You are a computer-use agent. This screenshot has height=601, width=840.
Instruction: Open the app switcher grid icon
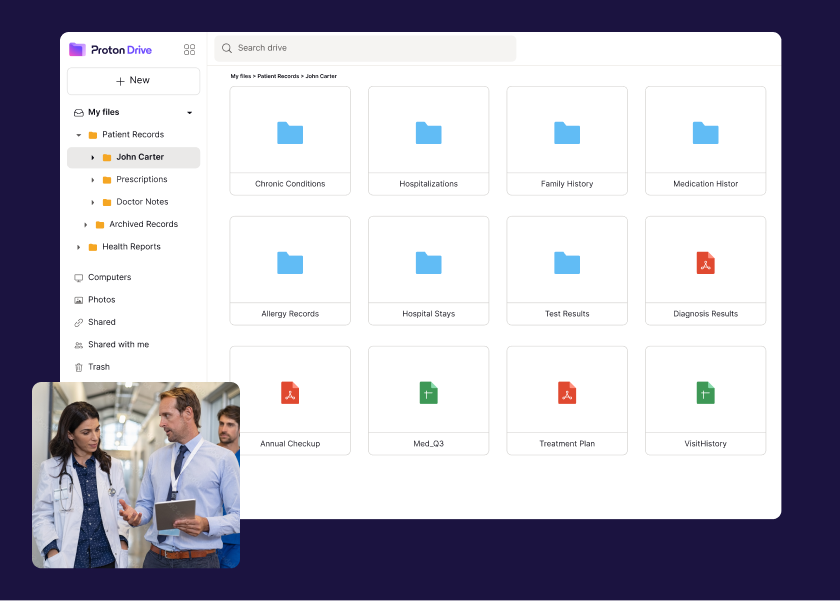pos(190,49)
